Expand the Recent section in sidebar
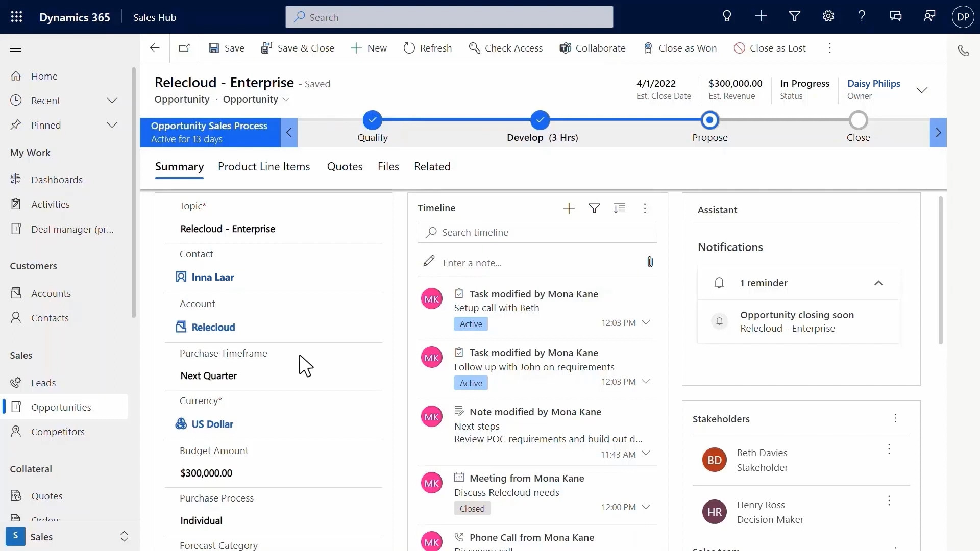The height and width of the screenshot is (551, 980). (x=112, y=101)
